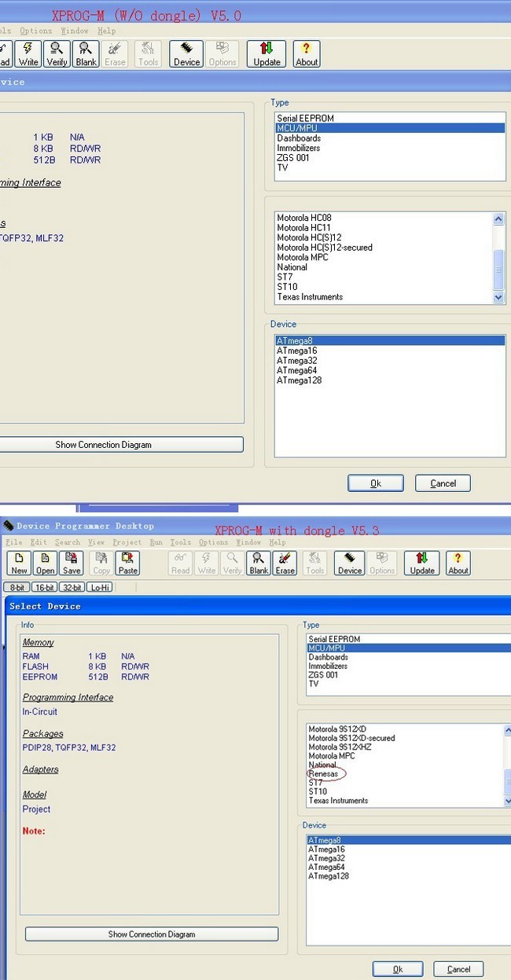Click Cancel button in V5.3 window

(x=458, y=969)
